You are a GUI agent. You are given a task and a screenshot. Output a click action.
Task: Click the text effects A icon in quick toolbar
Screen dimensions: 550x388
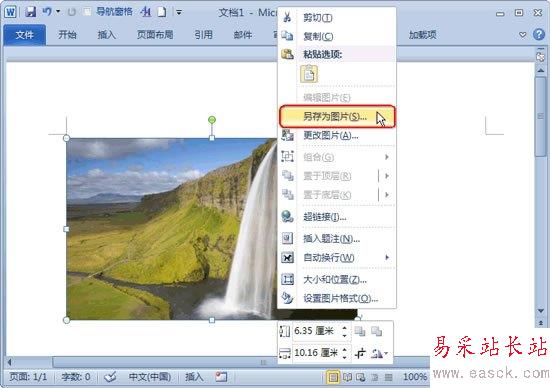click(x=145, y=12)
